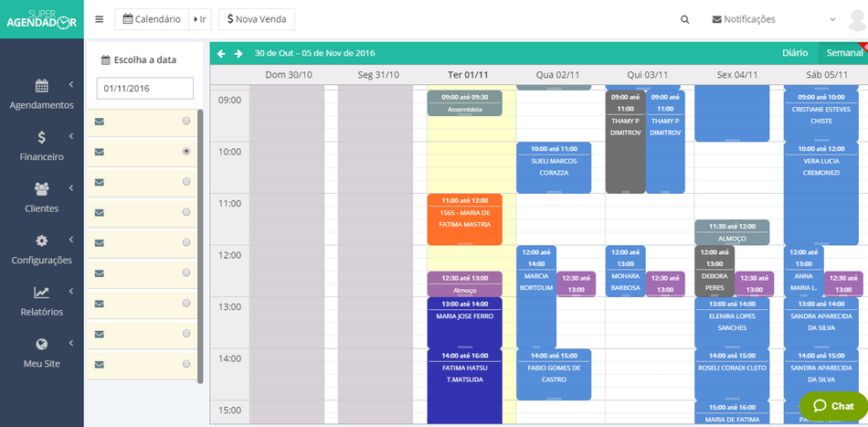868x427 pixels.
Task: Click the Financeiro dollar icon
Action: (41, 137)
